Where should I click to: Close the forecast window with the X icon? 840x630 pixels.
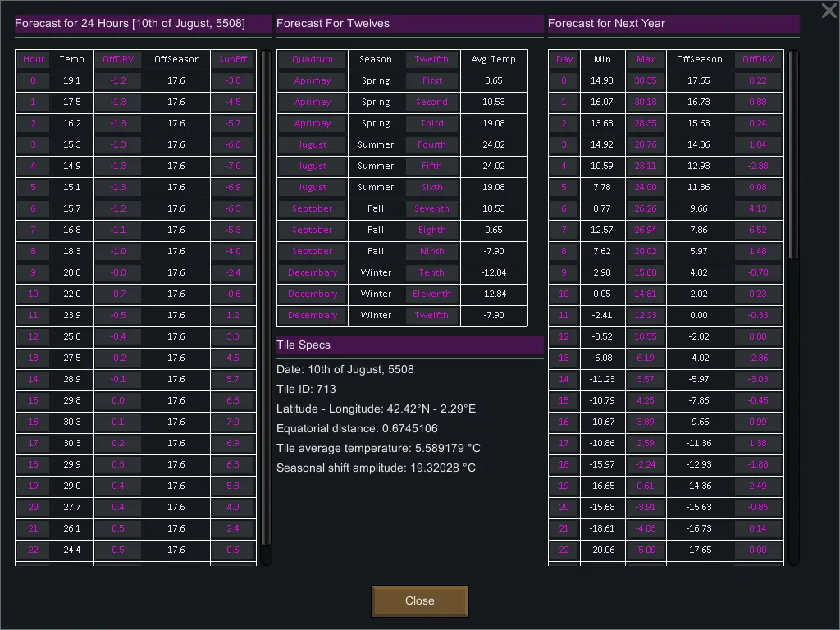click(829, 11)
